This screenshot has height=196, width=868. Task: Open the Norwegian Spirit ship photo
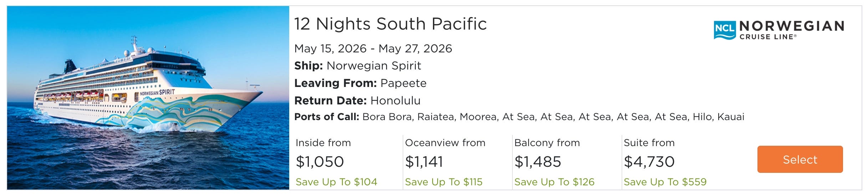point(148,98)
